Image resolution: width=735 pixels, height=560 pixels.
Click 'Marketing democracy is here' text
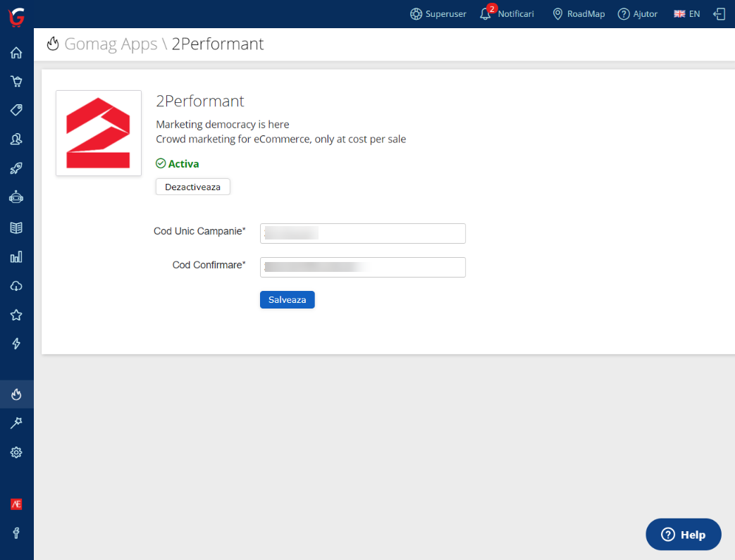click(223, 124)
